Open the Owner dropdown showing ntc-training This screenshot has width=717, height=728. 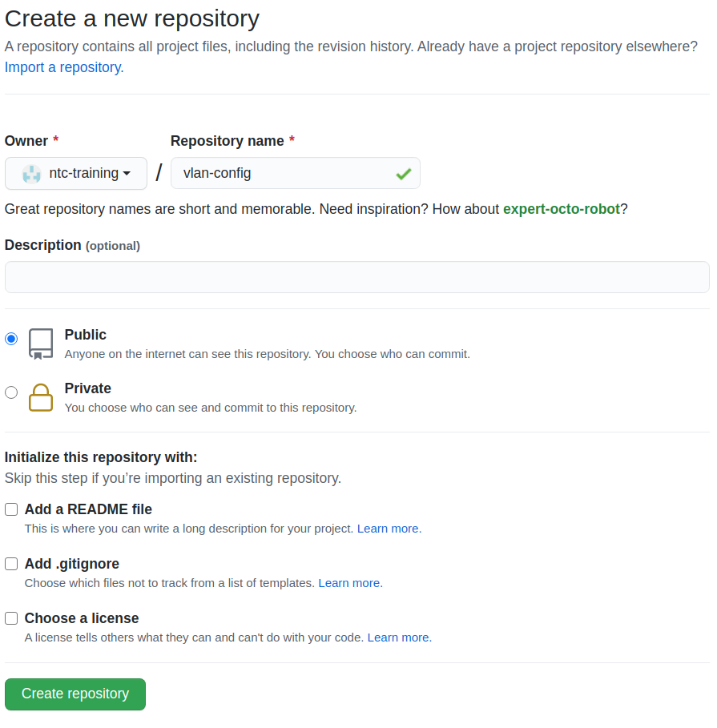(x=76, y=174)
